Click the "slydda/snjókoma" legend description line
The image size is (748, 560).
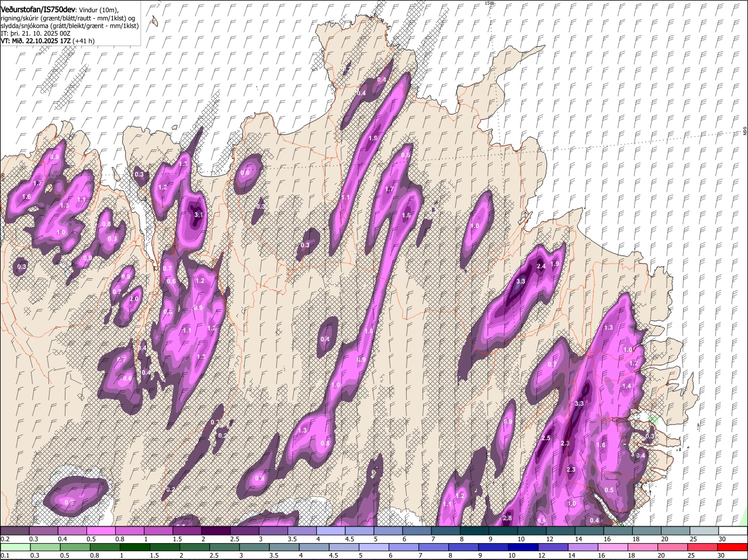click(x=70, y=26)
